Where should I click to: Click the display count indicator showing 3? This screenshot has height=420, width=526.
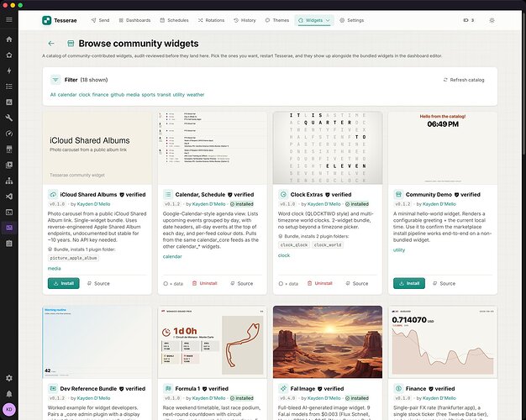tap(469, 20)
